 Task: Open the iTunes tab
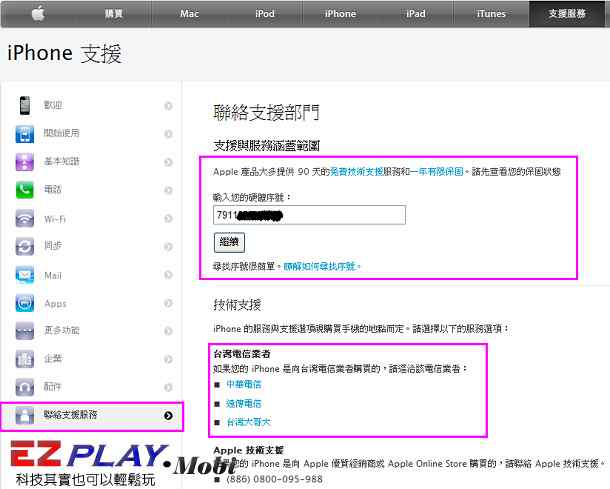pos(491,14)
